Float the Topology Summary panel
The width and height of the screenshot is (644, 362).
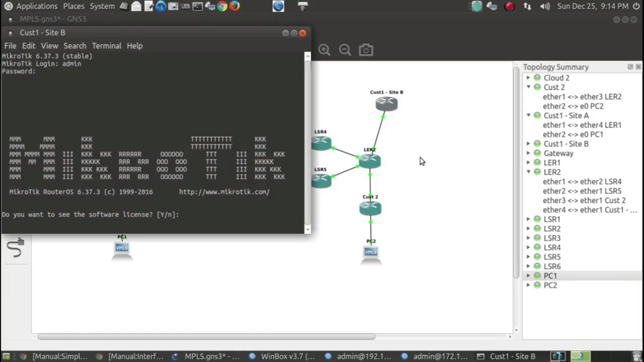(x=630, y=67)
